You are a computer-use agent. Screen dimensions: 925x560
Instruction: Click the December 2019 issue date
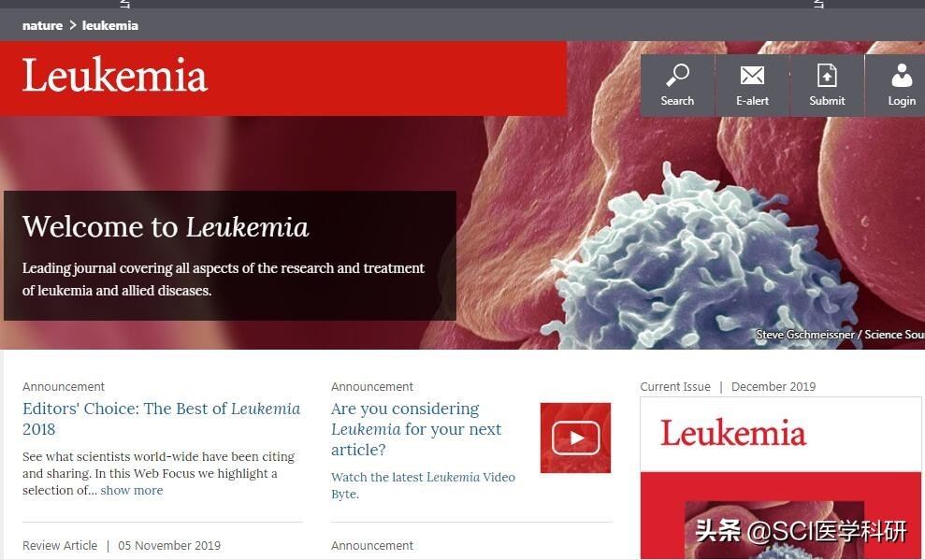[x=773, y=387]
